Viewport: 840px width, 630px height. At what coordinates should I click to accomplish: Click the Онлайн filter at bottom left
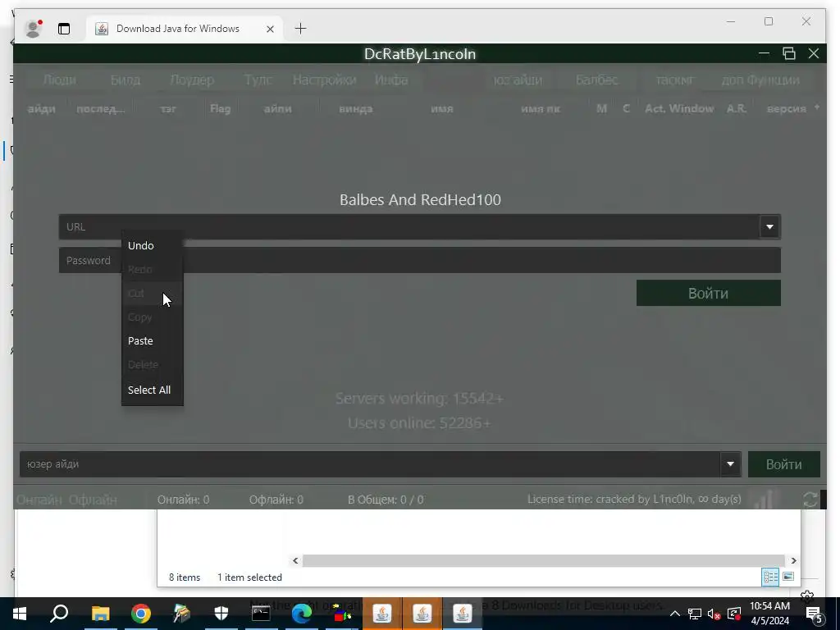point(39,500)
